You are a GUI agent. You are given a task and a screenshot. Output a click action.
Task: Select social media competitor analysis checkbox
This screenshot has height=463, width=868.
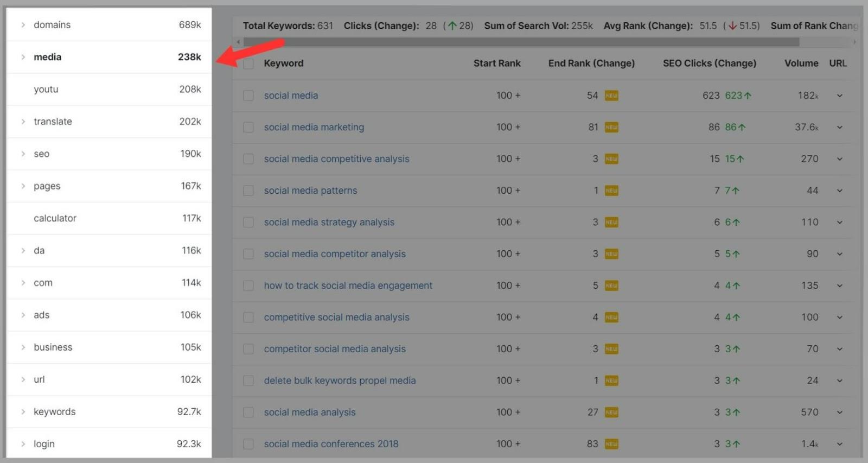tap(248, 254)
